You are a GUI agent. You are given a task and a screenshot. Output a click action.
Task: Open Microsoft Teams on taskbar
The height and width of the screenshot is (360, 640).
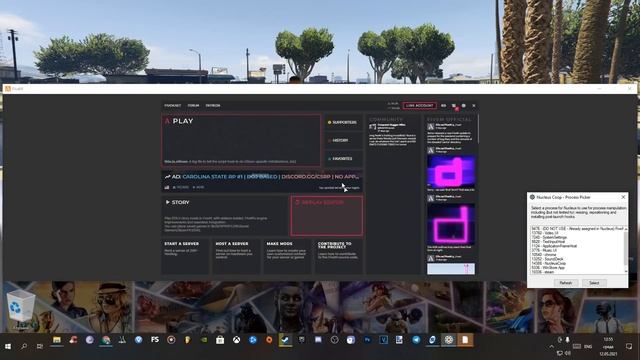(x=351, y=340)
